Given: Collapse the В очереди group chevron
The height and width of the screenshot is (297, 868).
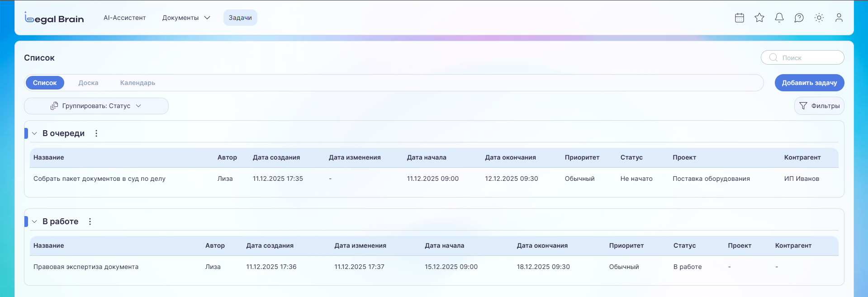Looking at the screenshot, I should pos(34,133).
